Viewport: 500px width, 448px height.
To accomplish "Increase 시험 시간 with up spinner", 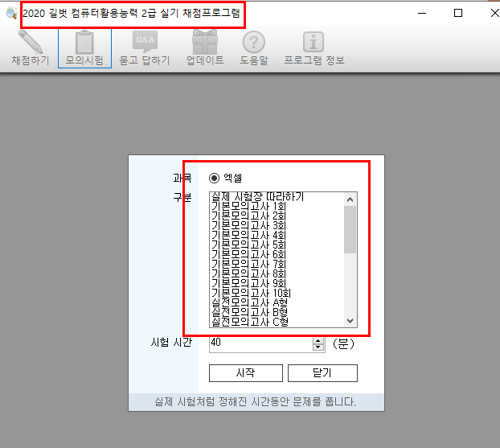I will tap(318, 341).
